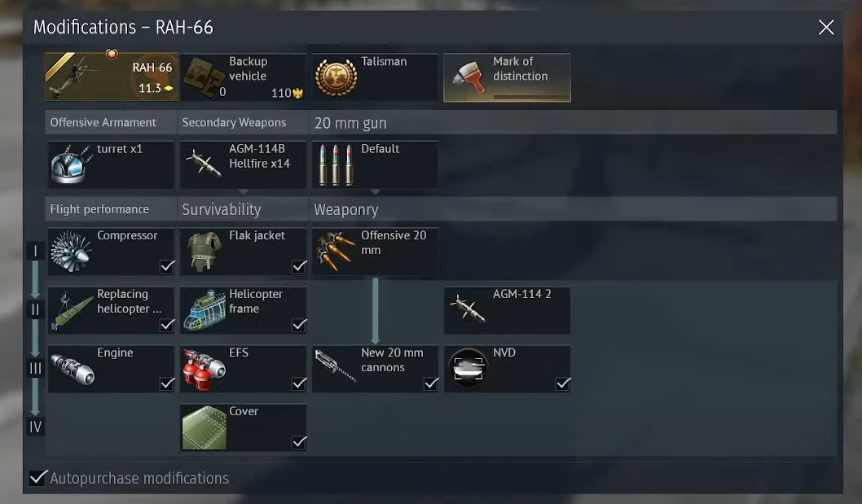Click the Offensive 20 mm modification

(x=375, y=252)
